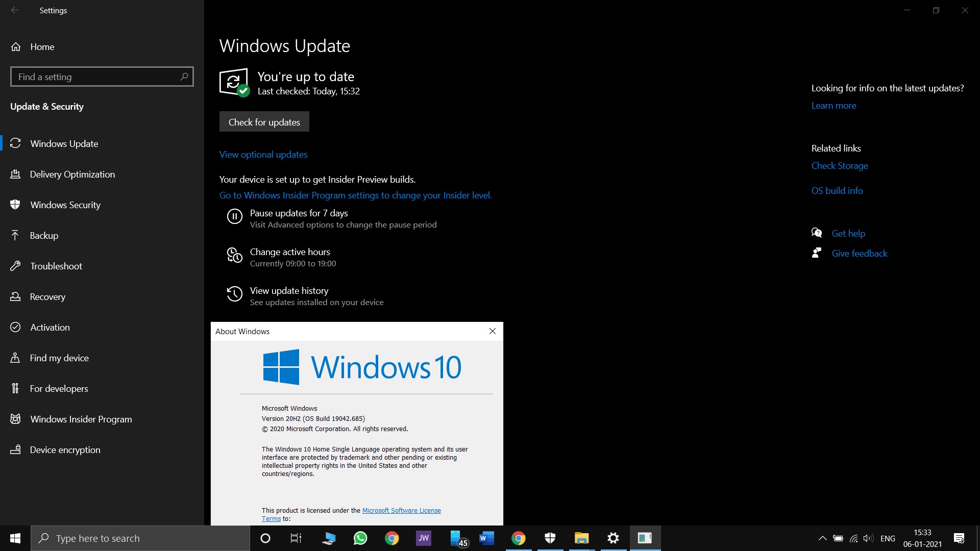Open the Action Center notifications icon

(959, 538)
